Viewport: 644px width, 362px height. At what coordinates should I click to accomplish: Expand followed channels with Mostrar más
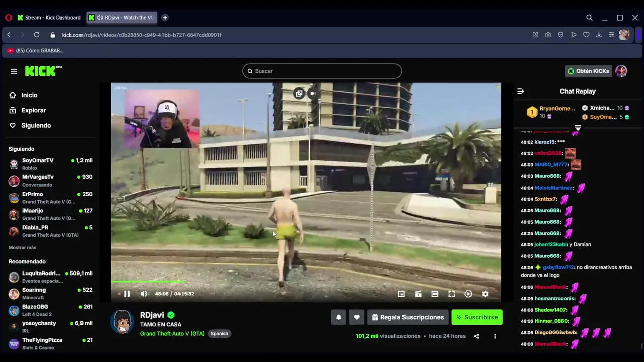click(22, 248)
